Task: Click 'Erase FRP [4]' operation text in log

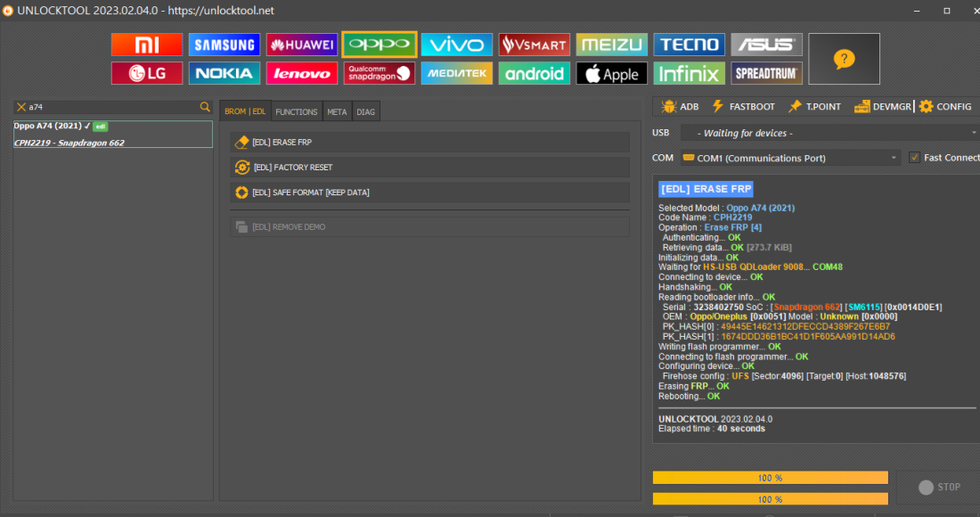Action: [732, 227]
